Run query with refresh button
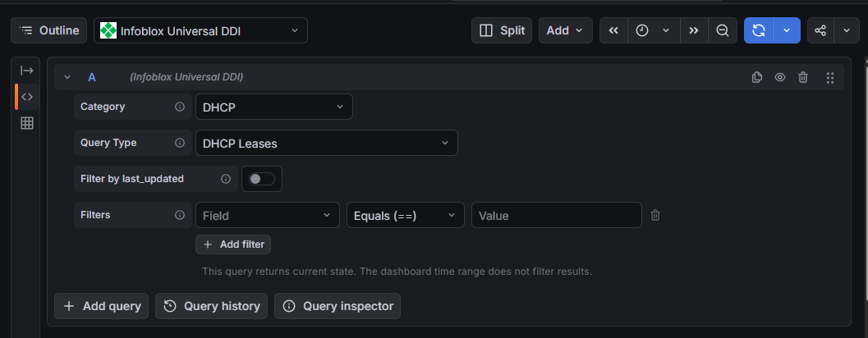The width and height of the screenshot is (868, 338). coord(759,30)
